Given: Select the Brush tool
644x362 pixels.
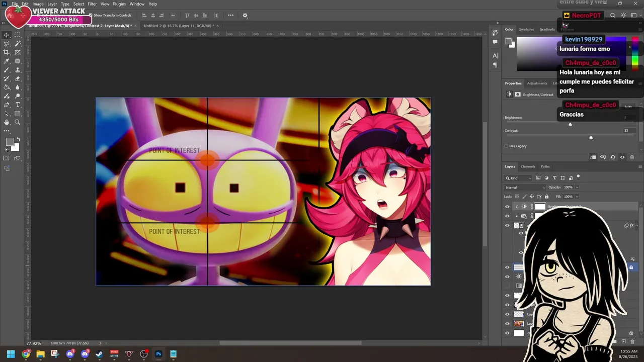Looking at the screenshot, I should tap(7, 70).
